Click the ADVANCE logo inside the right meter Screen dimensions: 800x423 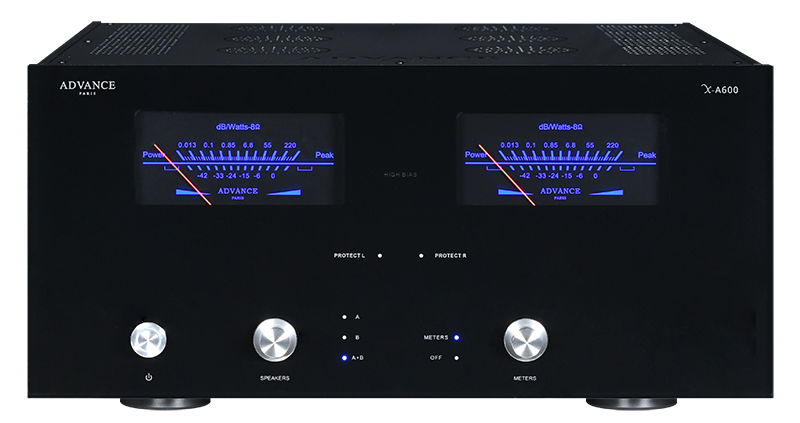pos(560,193)
